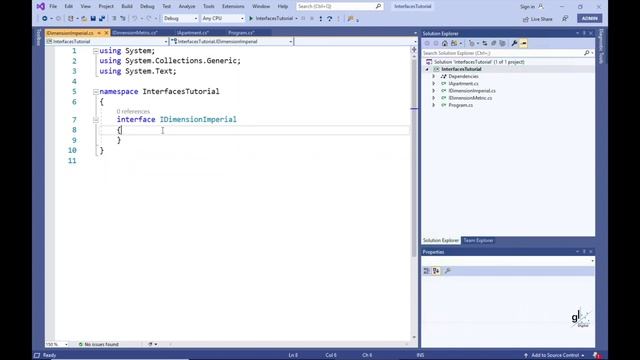Image resolution: width=640 pixels, height=360 pixels.
Task: Collapse the namespace block on line 5
Action: tap(96, 92)
